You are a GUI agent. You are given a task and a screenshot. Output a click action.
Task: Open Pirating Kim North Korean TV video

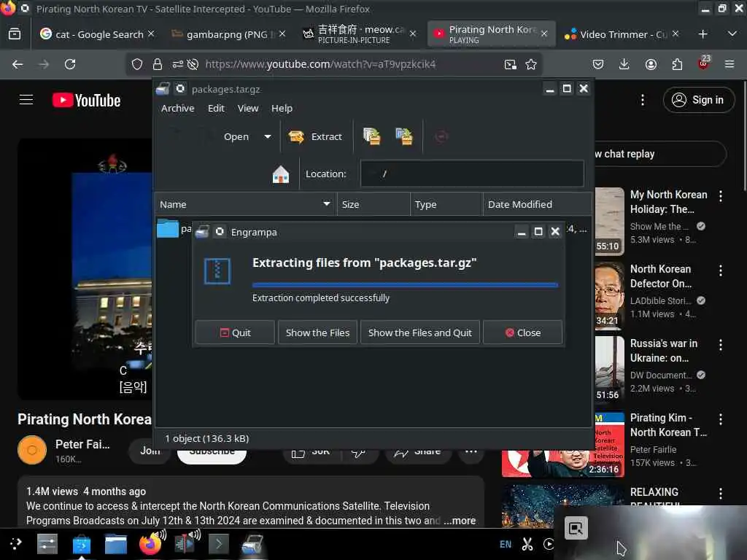[668, 425]
